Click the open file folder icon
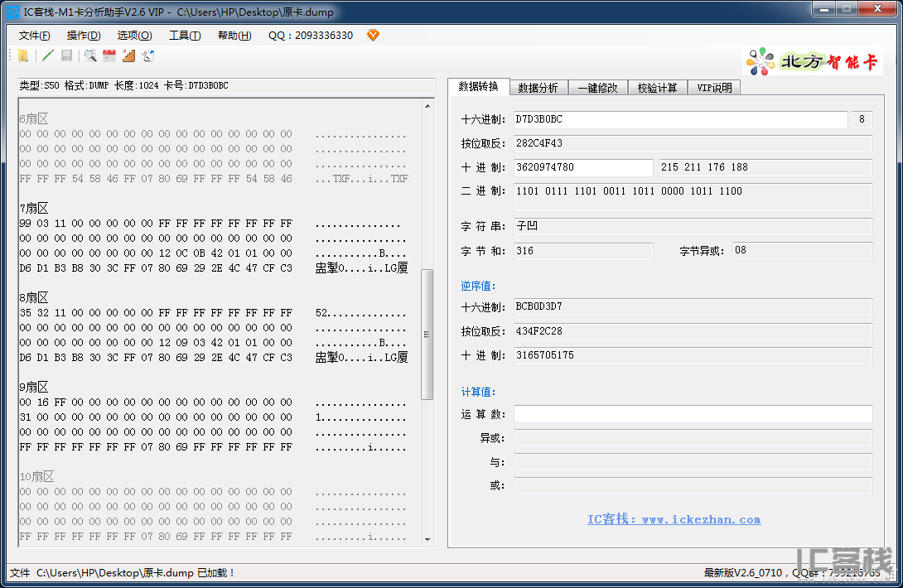Screen dimensions: 903x588 pos(23,55)
